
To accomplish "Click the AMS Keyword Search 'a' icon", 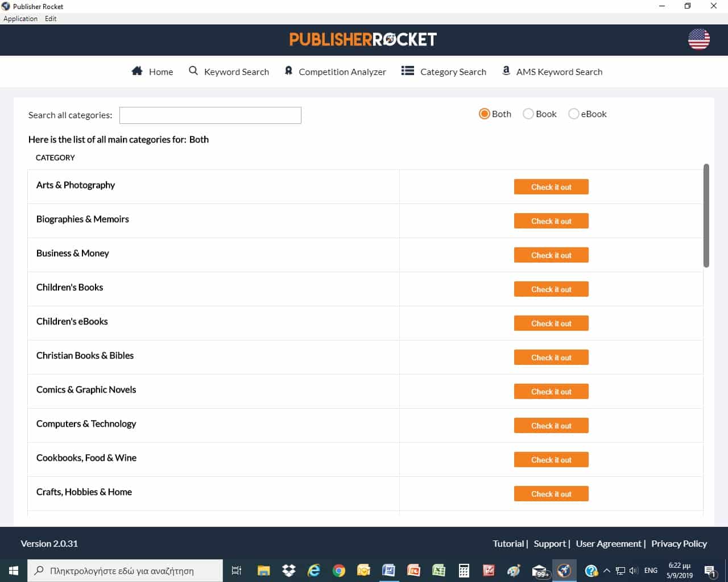I will [506, 70].
